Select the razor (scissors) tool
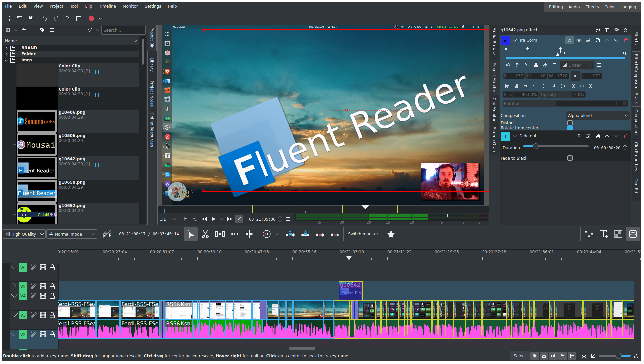This screenshot has height=364, width=644. click(205, 234)
